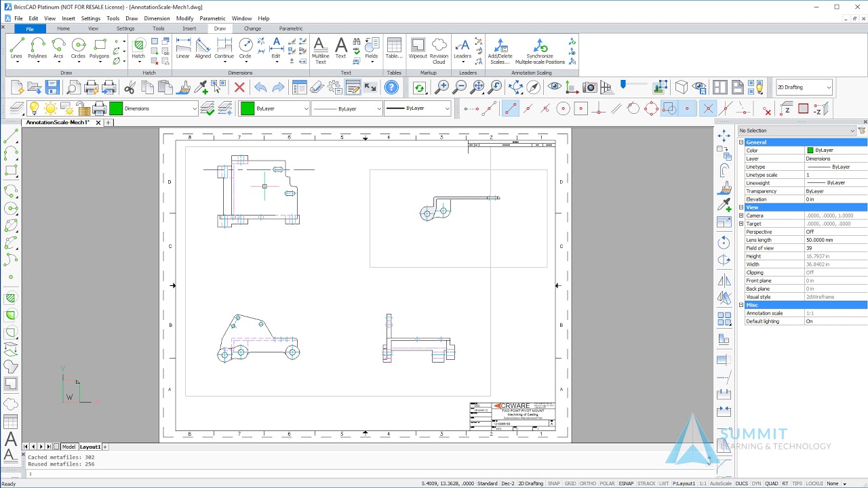Image resolution: width=868 pixels, height=488 pixels.
Task: Select the Polylines tool
Action: pos(37,48)
